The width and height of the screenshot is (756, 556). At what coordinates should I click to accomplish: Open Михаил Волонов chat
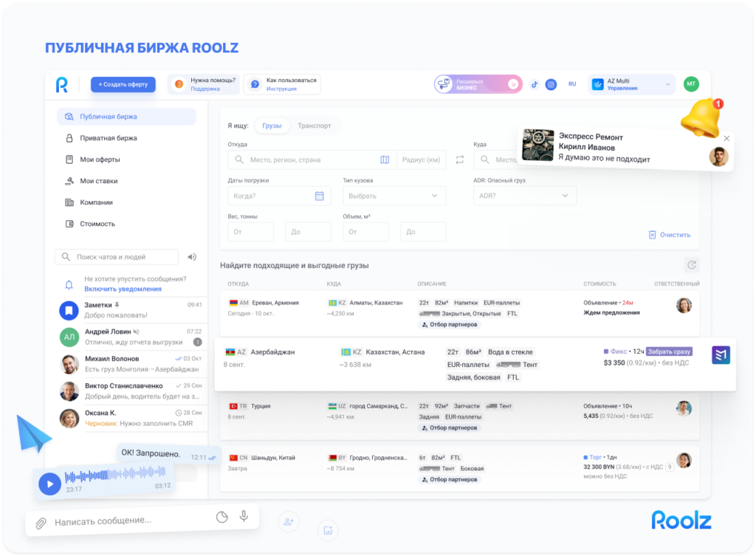click(x=131, y=364)
